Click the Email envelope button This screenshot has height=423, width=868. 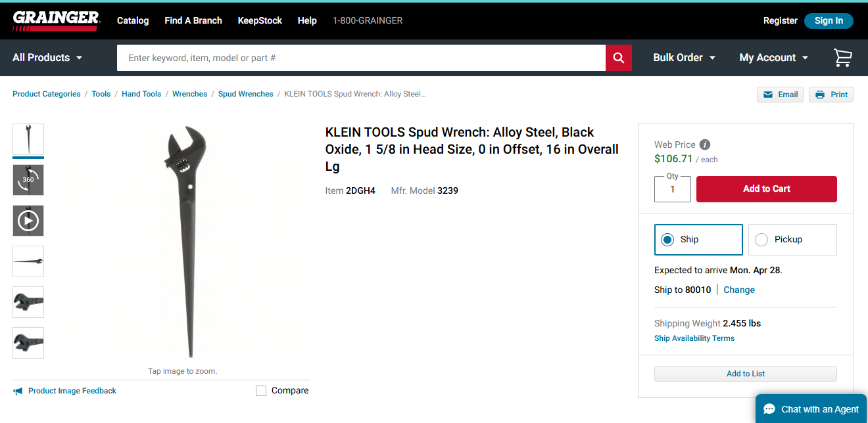click(780, 95)
